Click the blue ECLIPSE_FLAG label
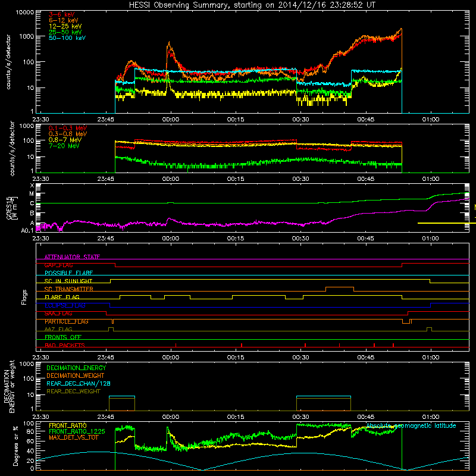The width and height of the screenshot is (476, 476). (65, 305)
